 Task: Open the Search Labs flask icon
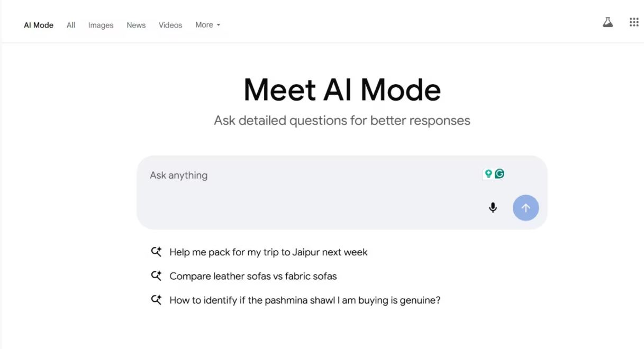point(607,22)
